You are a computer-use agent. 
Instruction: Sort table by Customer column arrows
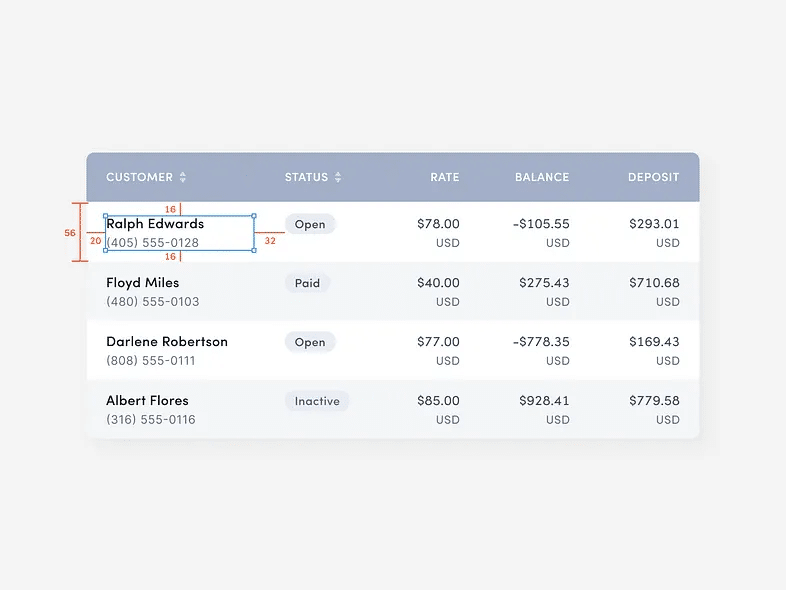[183, 177]
